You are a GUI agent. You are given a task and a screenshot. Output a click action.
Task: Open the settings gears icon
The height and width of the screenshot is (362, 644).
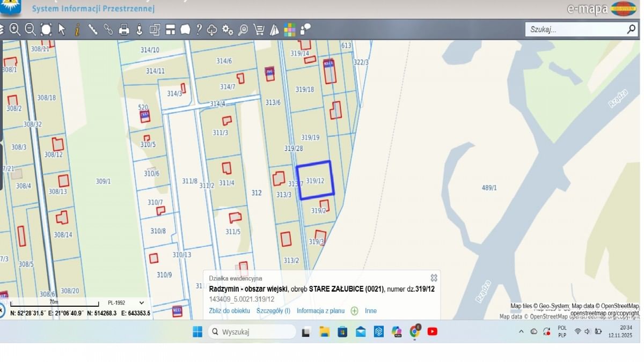[x=228, y=29]
